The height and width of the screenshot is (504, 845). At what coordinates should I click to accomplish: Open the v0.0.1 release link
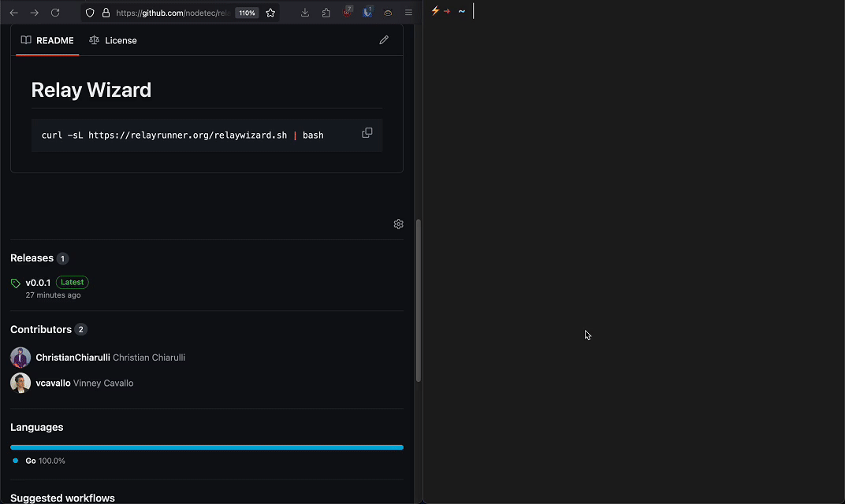tap(38, 283)
